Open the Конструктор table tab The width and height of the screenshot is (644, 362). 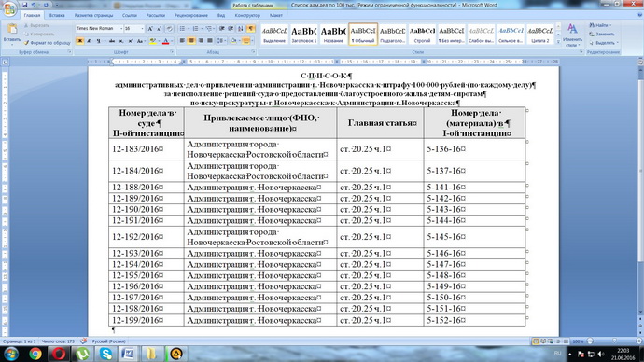(247, 15)
